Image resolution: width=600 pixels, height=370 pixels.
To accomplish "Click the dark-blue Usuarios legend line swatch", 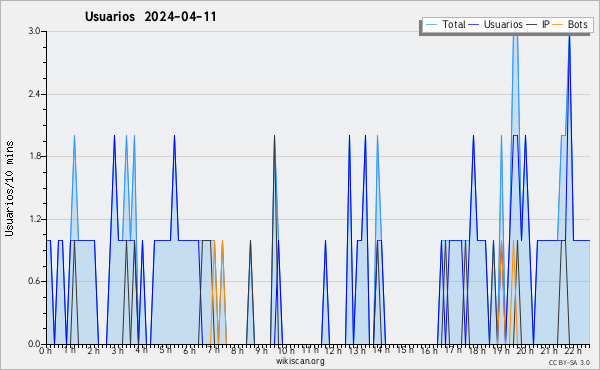I will (474, 25).
